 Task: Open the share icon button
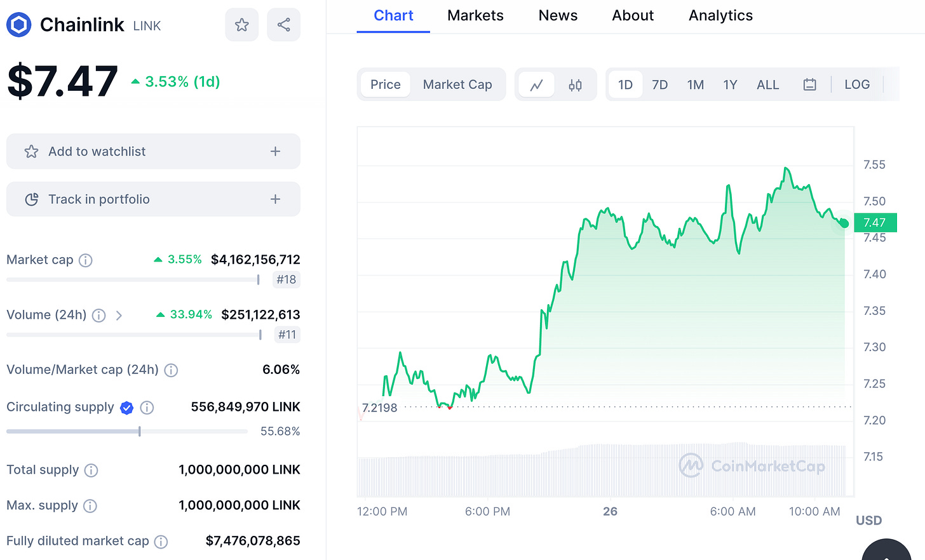pyautogui.click(x=283, y=25)
